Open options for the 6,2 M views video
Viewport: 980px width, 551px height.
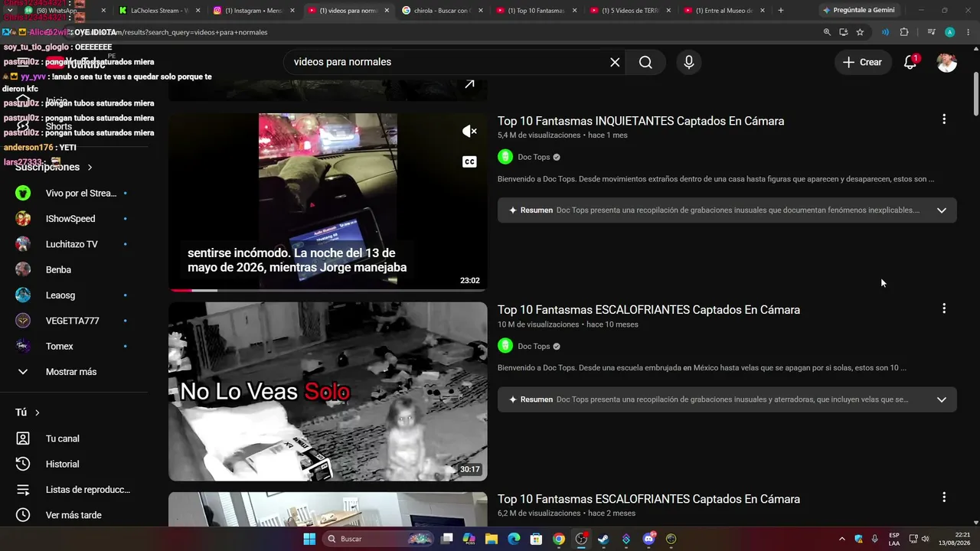pos(944,497)
